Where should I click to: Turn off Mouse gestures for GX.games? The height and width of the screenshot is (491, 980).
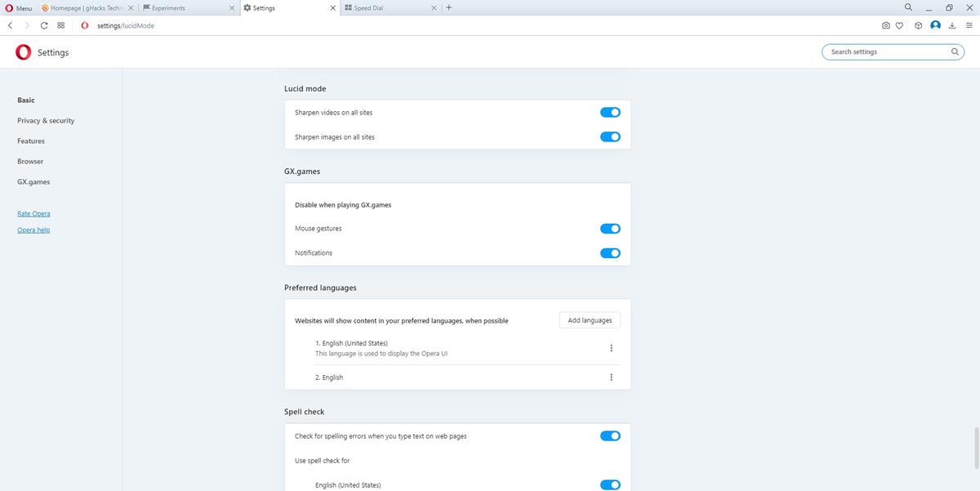click(x=609, y=229)
